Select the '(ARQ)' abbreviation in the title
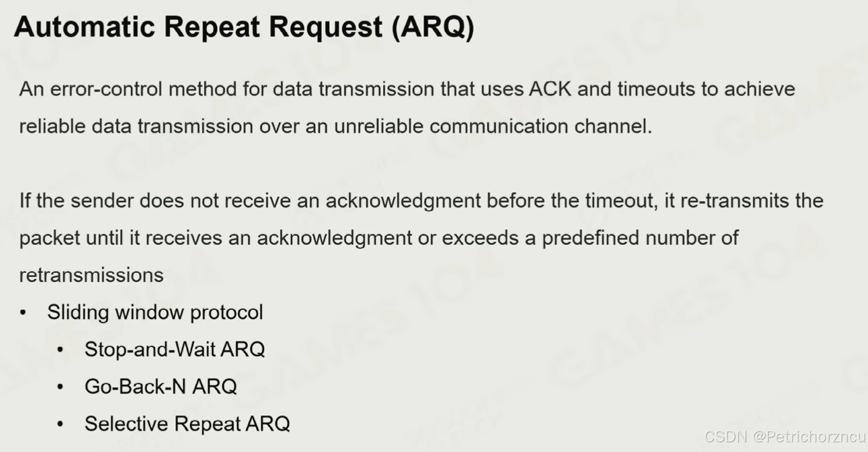This screenshot has height=452, width=868. tap(433, 27)
